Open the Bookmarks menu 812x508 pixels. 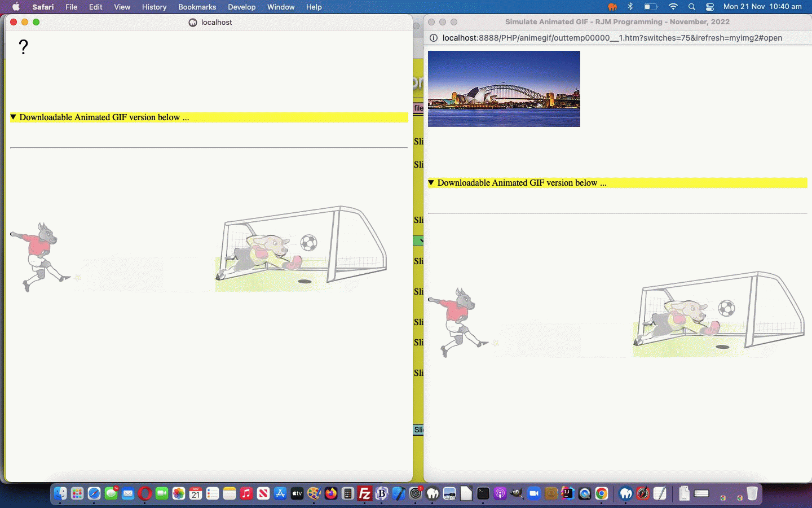click(x=197, y=7)
